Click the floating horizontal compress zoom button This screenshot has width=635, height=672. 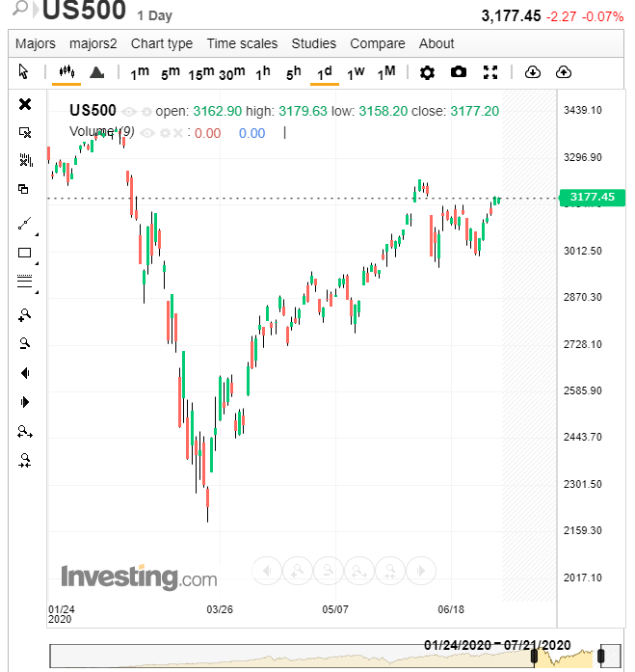[x=390, y=571]
